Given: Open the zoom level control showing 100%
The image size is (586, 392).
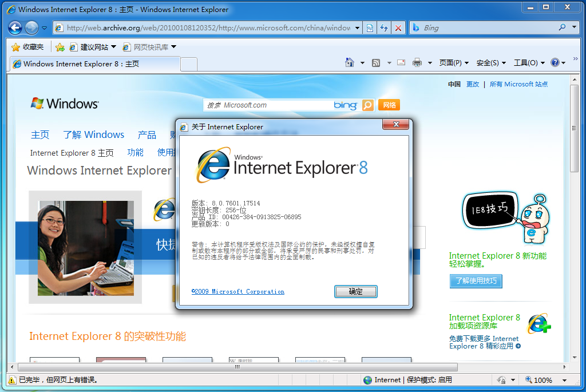Looking at the screenshot, I should (x=541, y=379).
